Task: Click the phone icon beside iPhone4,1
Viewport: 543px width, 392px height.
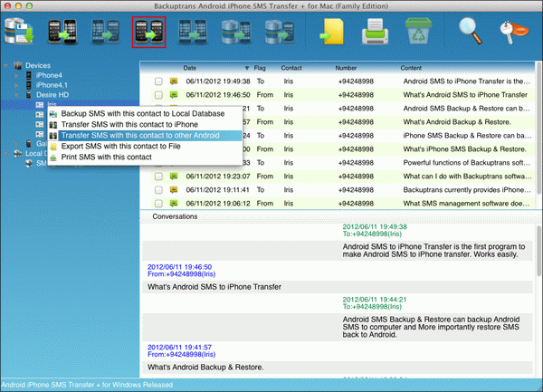Action: pos(29,85)
